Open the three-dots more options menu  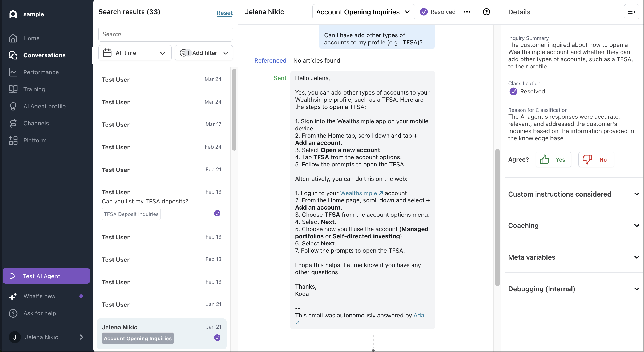tap(467, 12)
